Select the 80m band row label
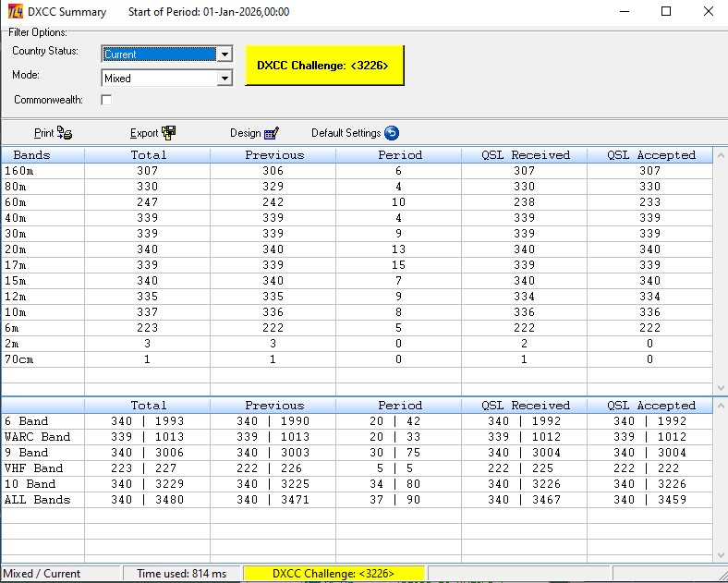728x583 pixels. click(x=16, y=187)
